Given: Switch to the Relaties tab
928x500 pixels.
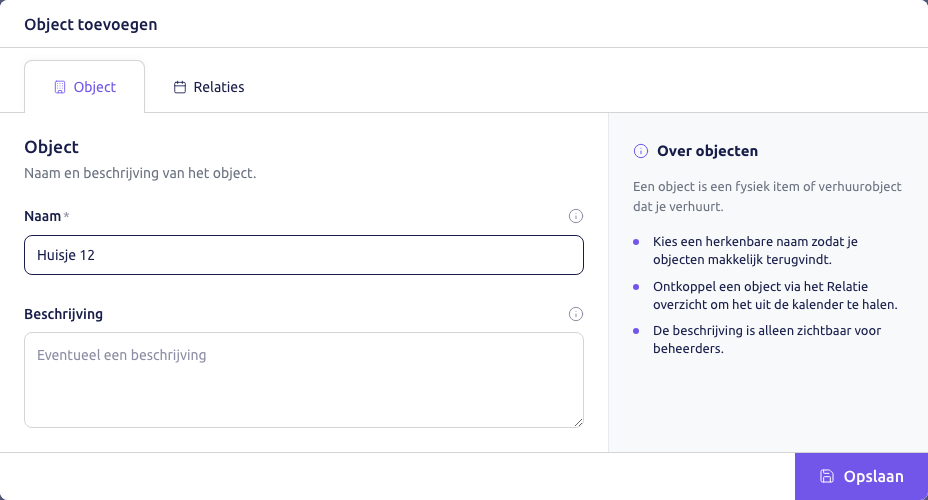Looking at the screenshot, I should coord(209,87).
